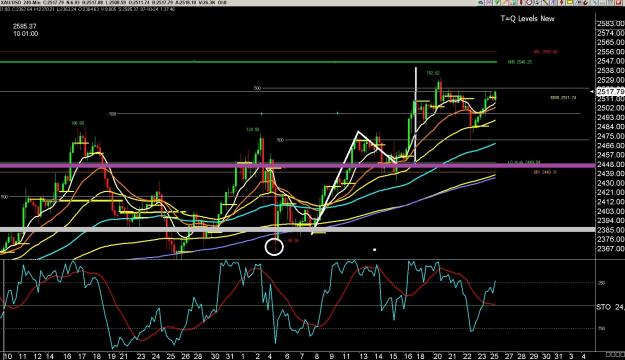Click the 2367.00 price axis label
The image size is (625, 360).
[x=611, y=249]
